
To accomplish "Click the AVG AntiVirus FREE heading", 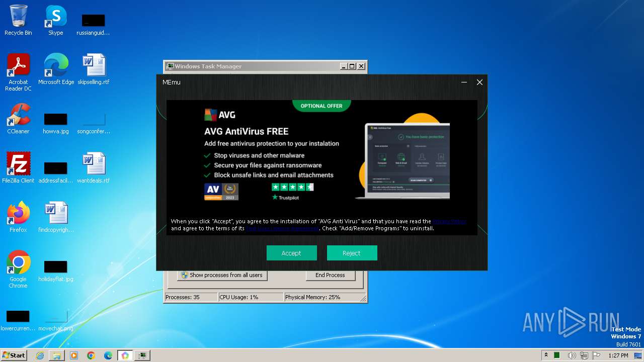I will click(x=247, y=132).
